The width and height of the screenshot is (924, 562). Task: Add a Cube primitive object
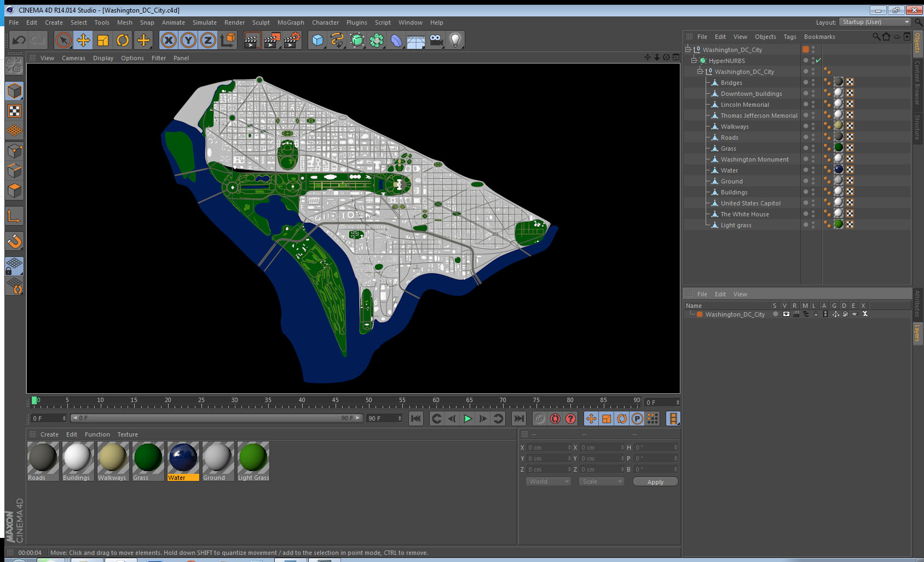(x=317, y=40)
